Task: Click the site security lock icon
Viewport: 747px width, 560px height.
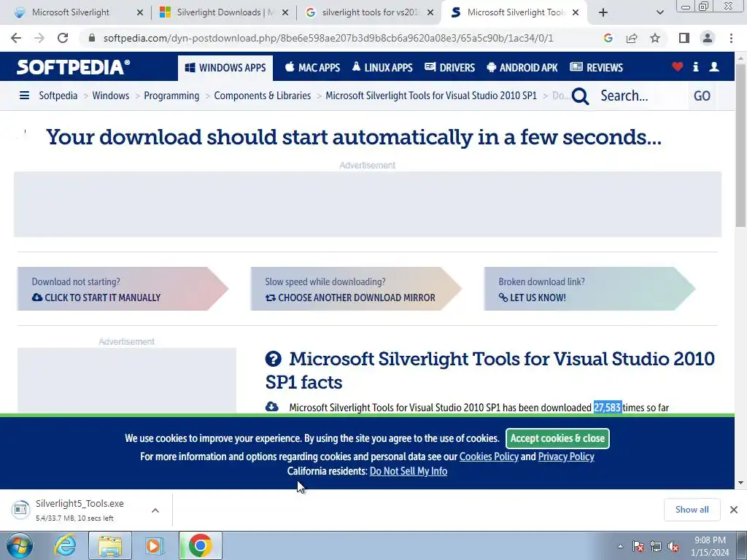Action: pos(92,38)
